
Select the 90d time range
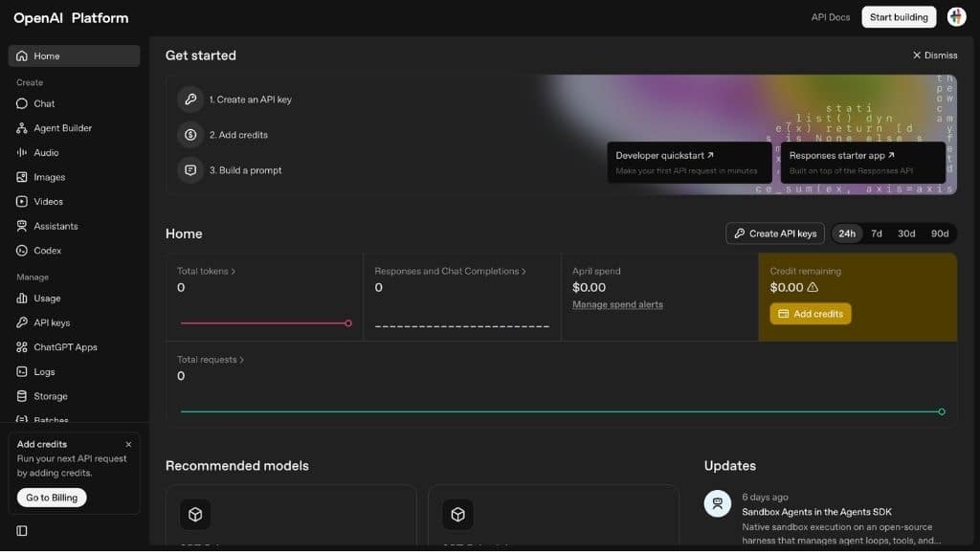tap(940, 233)
